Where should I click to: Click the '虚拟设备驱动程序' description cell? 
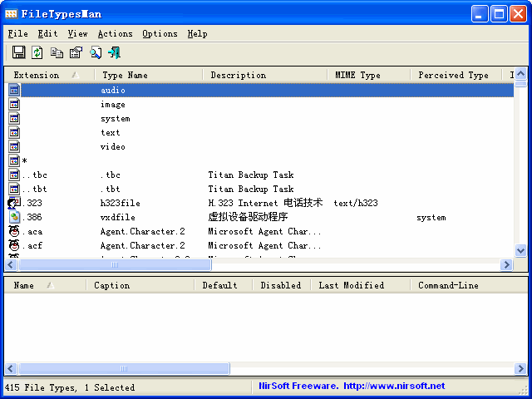click(248, 217)
